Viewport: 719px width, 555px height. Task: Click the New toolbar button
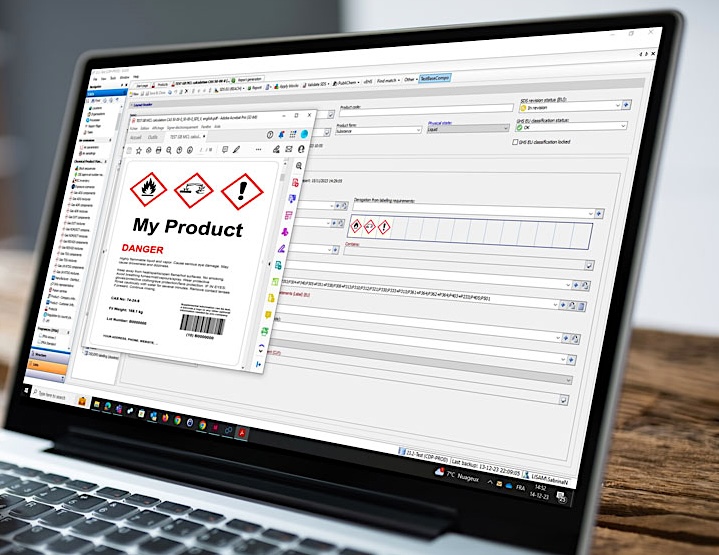click(x=133, y=94)
